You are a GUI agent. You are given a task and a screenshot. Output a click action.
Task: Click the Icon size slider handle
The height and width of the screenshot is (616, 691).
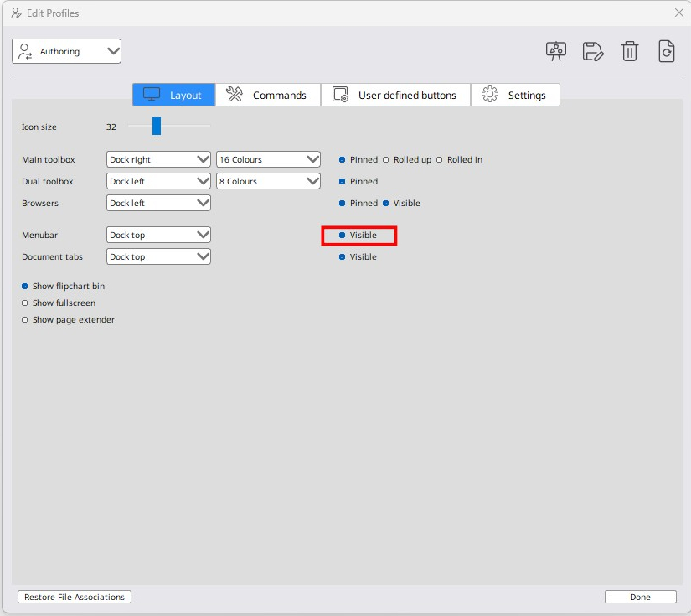click(x=156, y=127)
